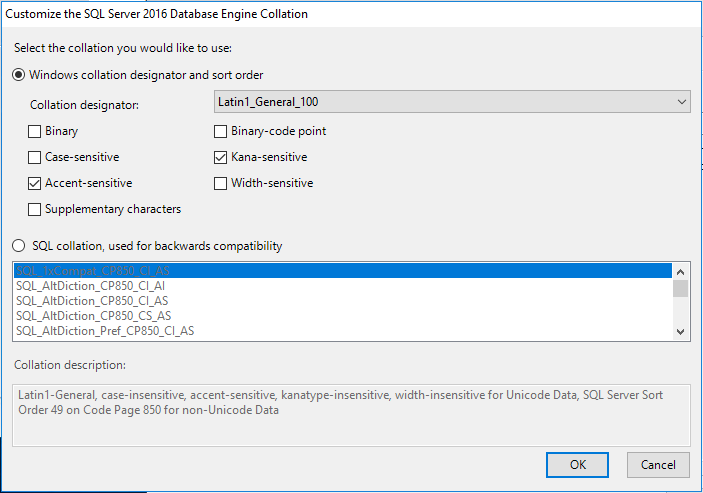Select SQL_AltDiction_CP850_CS_AS in the list

[343, 316]
